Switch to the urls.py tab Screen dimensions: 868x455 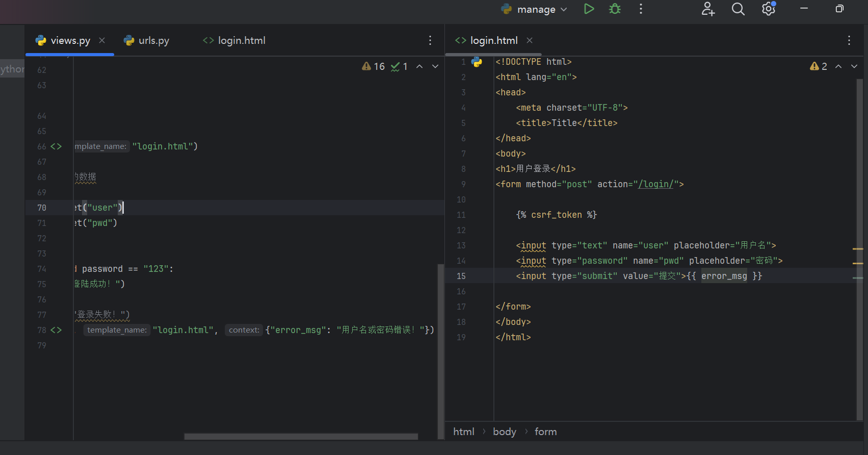point(146,40)
